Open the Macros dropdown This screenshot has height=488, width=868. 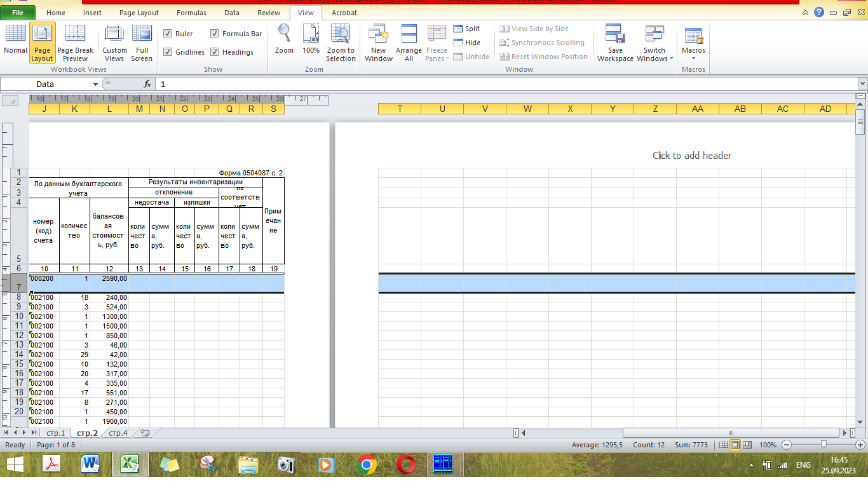tap(693, 42)
